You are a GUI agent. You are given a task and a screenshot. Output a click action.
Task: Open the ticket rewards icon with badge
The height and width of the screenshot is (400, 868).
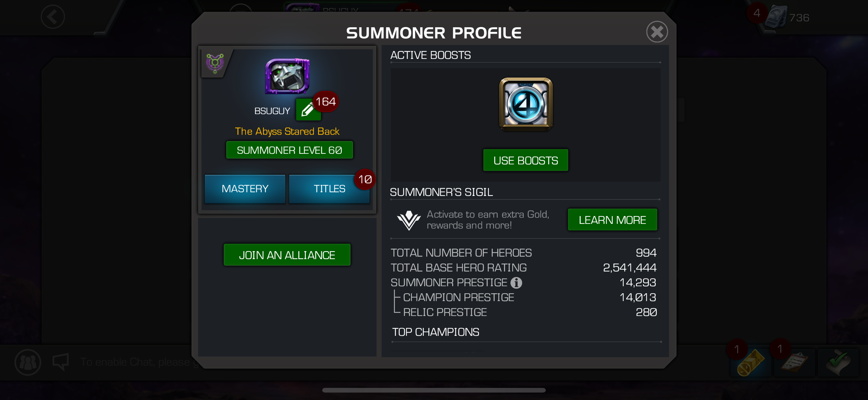tap(750, 362)
